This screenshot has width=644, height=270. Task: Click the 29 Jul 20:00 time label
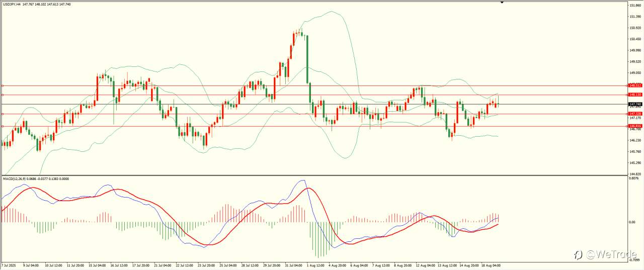[x=273, y=265]
